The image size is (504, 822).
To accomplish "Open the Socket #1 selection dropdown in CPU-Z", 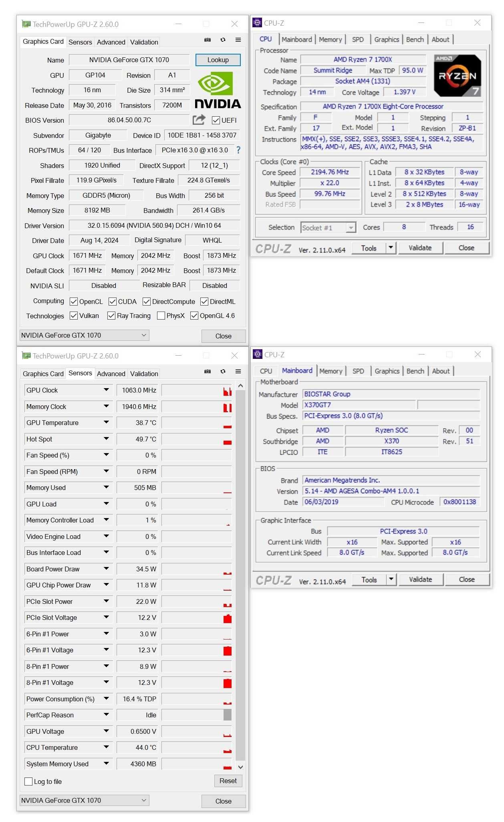I will click(351, 228).
